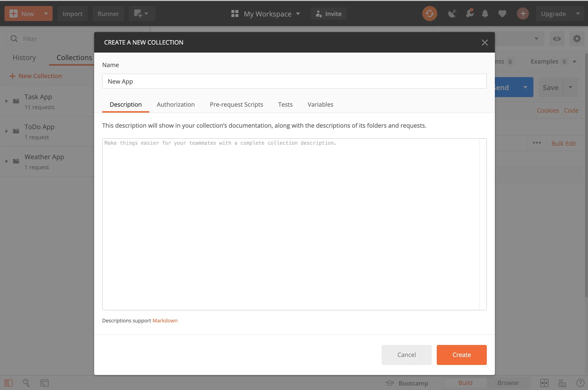Select the Tests tab in dialog
This screenshot has height=390, width=588.
(285, 104)
